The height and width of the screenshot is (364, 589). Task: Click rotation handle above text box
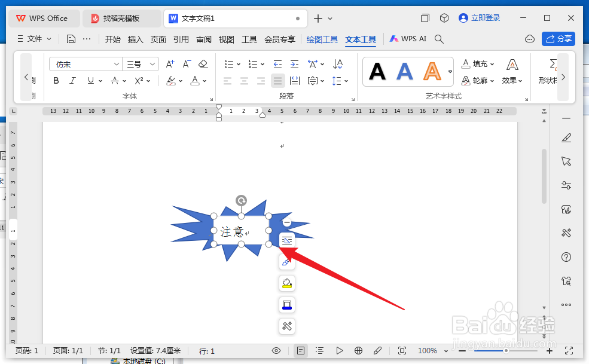pos(241,200)
